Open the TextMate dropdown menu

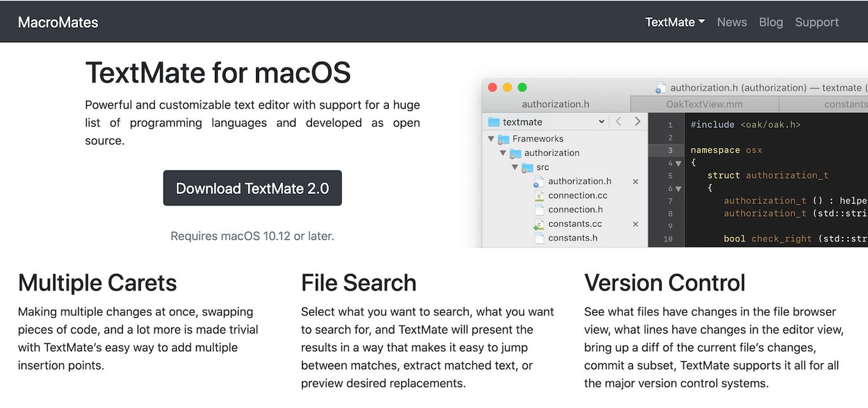(x=675, y=22)
